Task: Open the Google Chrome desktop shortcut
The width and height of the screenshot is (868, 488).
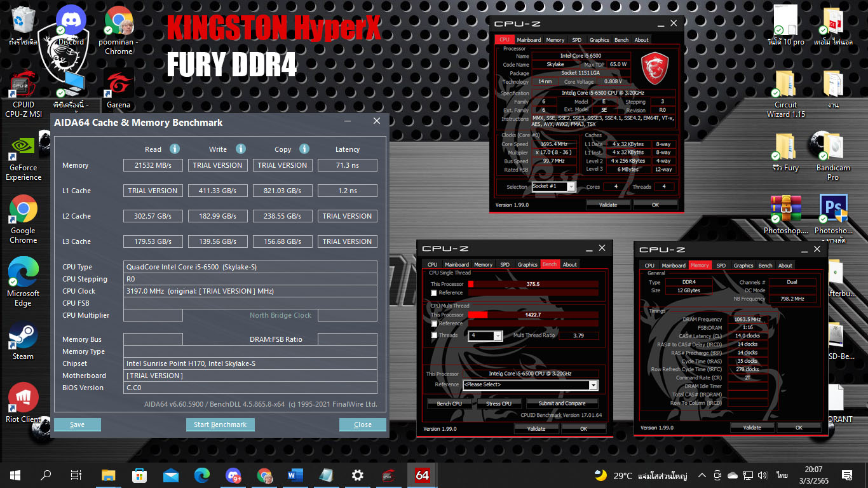Action: 24,220
